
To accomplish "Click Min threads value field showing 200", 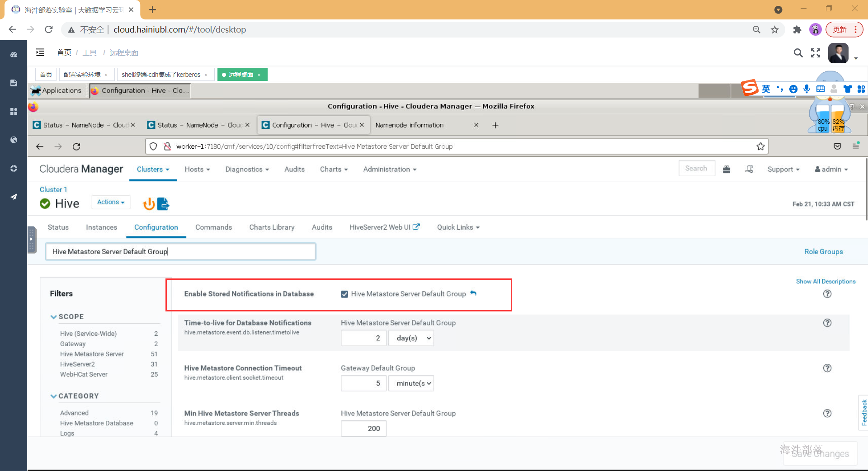I will coord(364,429).
